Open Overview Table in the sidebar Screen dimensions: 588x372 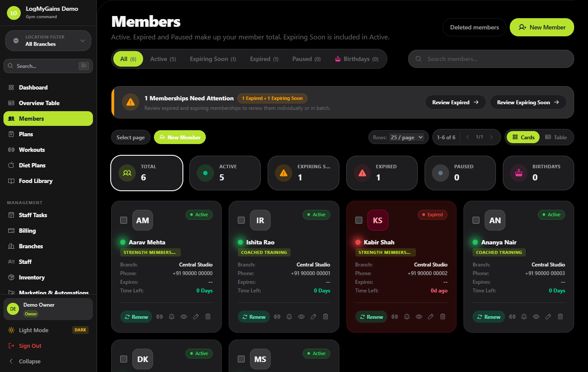tap(48, 103)
